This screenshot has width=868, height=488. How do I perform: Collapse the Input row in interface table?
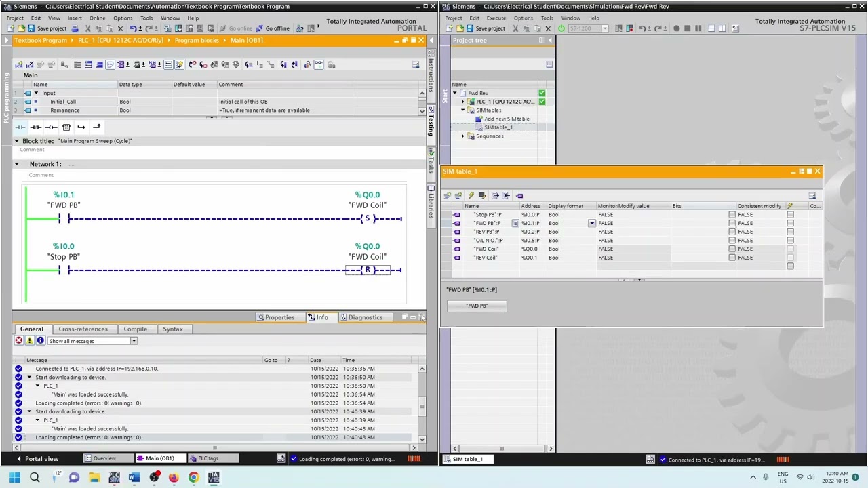point(36,93)
